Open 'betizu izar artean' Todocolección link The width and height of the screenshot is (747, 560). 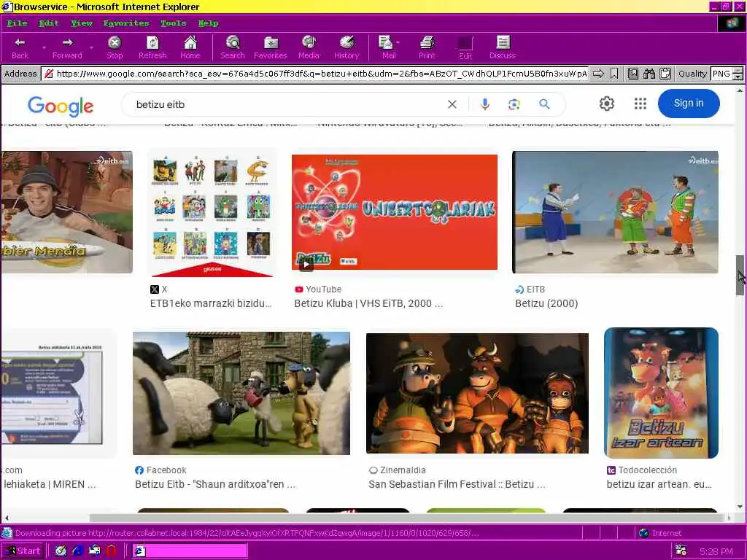(x=659, y=484)
